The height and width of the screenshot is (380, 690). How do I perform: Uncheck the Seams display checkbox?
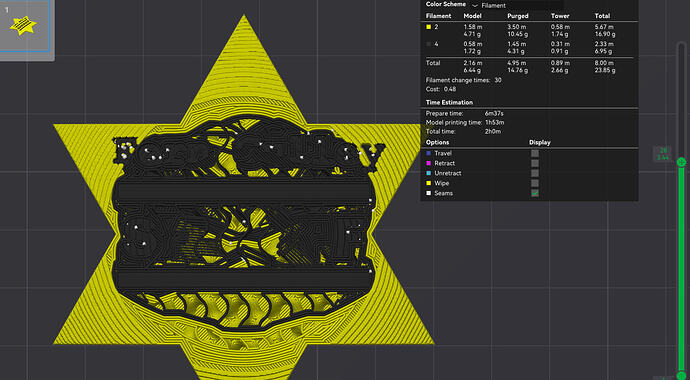pyautogui.click(x=535, y=193)
